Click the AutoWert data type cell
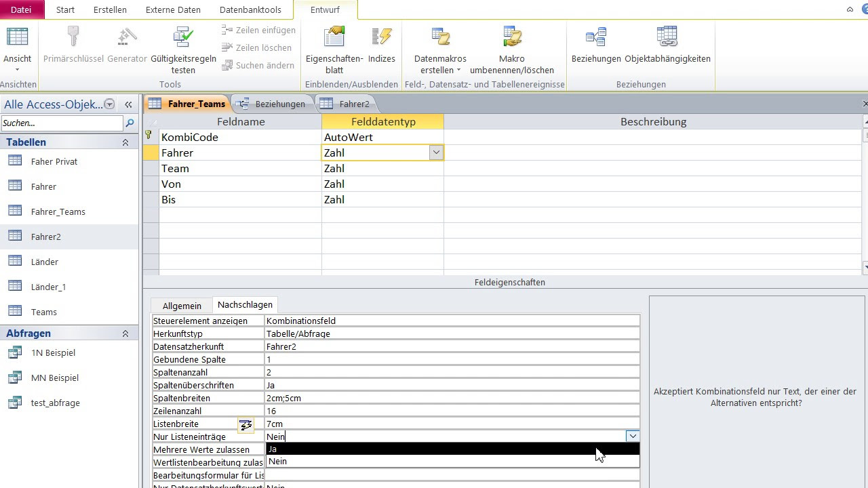The height and width of the screenshot is (488, 868). (x=382, y=137)
